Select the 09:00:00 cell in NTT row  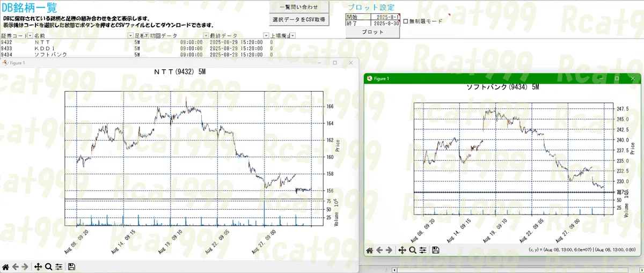(192, 42)
